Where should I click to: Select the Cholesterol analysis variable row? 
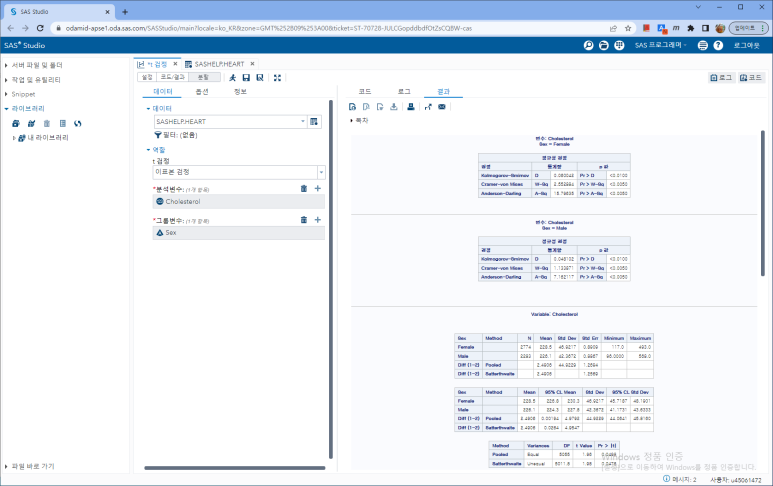239,202
